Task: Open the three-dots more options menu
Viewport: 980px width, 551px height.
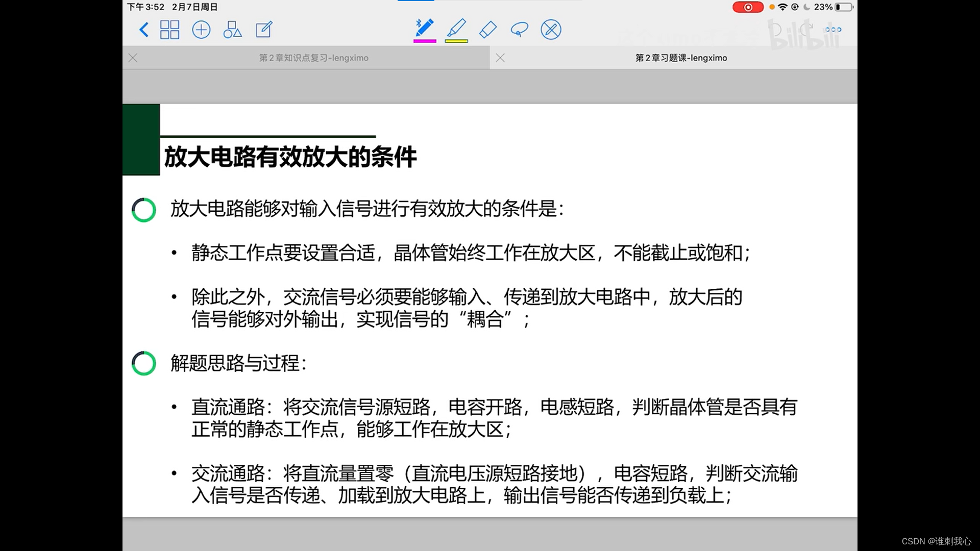Action: tap(833, 30)
